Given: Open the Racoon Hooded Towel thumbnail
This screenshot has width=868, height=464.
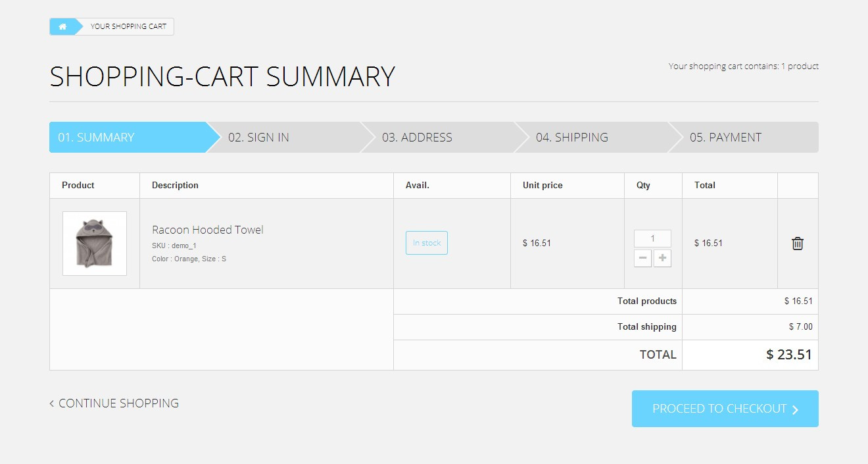Looking at the screenshot, I should click(95, 244).
